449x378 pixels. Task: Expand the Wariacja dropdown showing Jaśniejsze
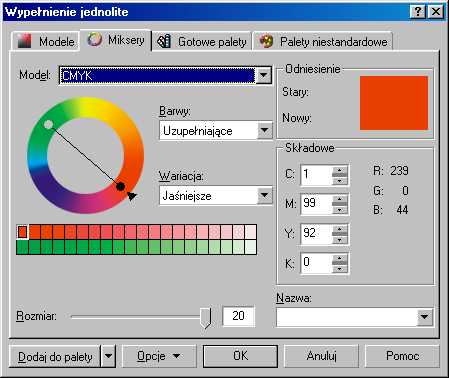264,195
